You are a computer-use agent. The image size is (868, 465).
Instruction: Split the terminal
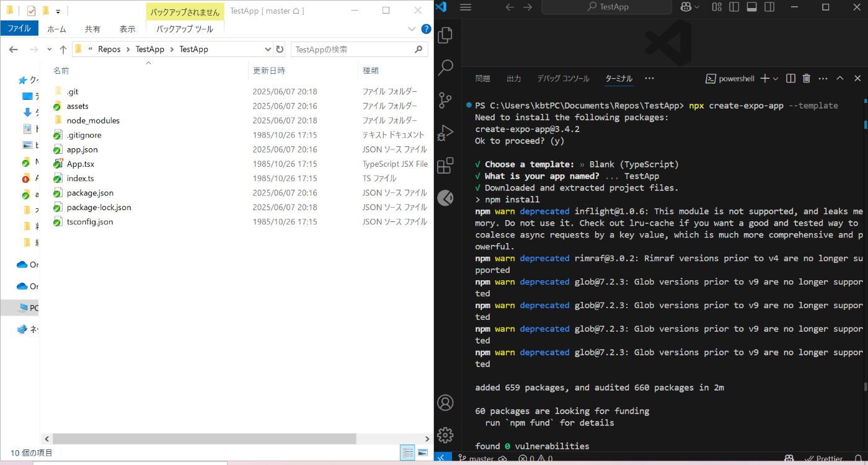point(790,79)
